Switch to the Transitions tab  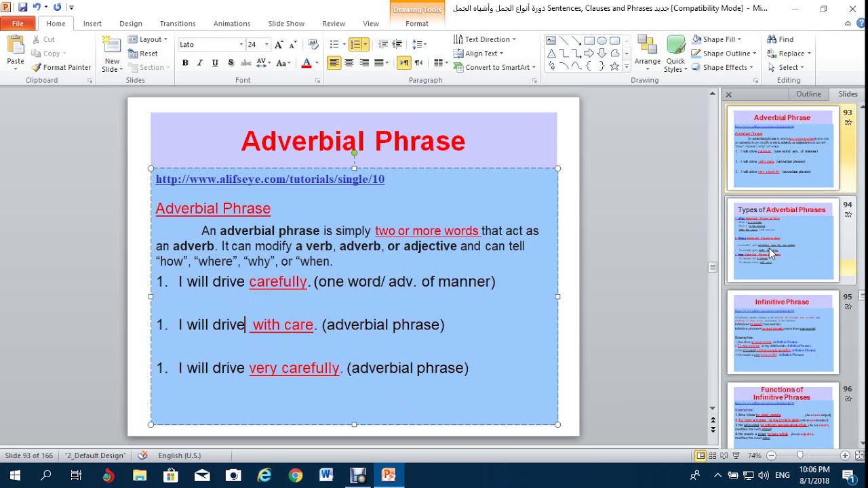coord(178,23)
